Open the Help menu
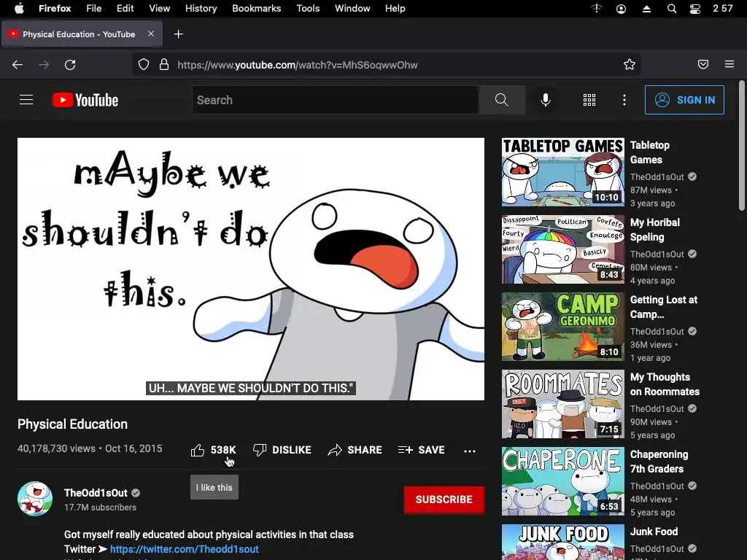 click(x=395, y=9)
